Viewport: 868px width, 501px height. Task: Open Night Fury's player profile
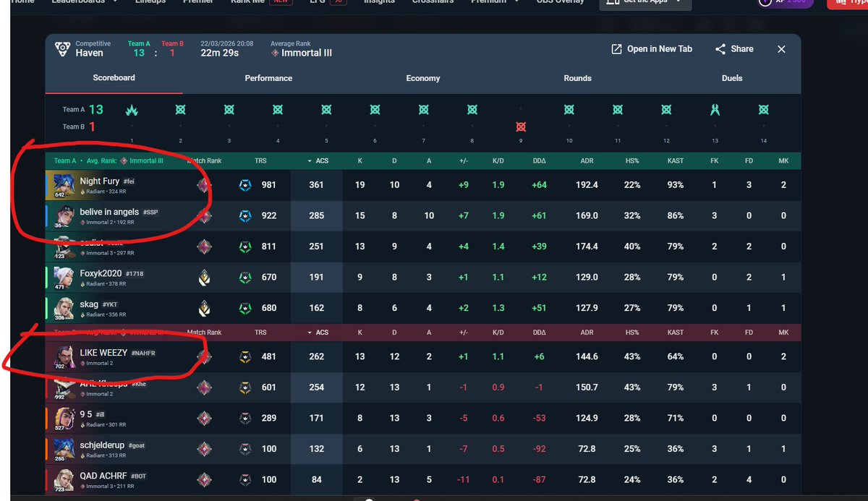(x=100, y=181)
